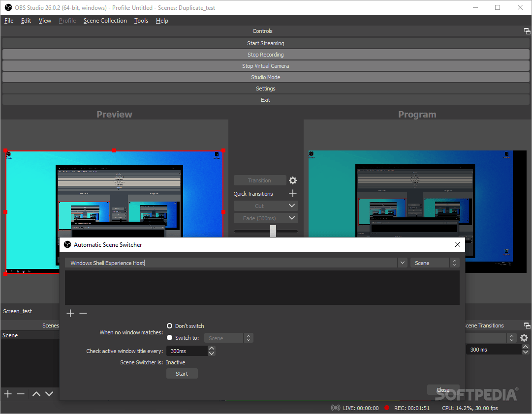Open Settings from Controls
532x414 pixels.
[266, 89]
